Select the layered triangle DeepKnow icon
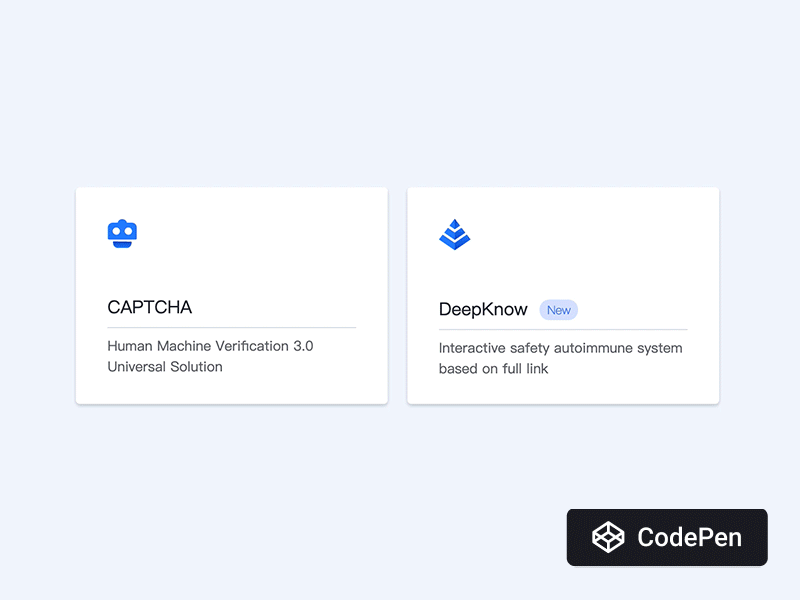Viewport: 800px width, 600px height. (x=455, y=233)
